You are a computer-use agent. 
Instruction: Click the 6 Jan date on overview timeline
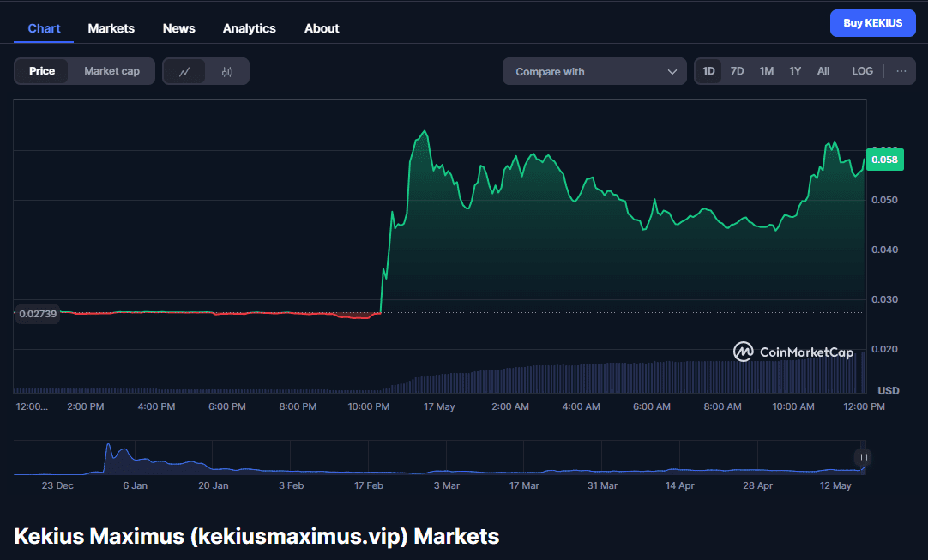135,485
